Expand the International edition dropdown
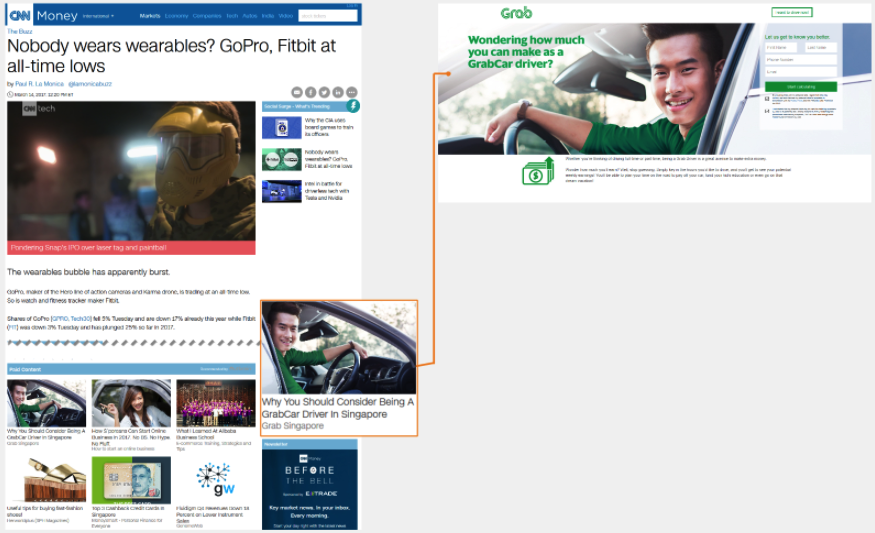The width and height of the screenshot is (875, 533). pos(98,16)
